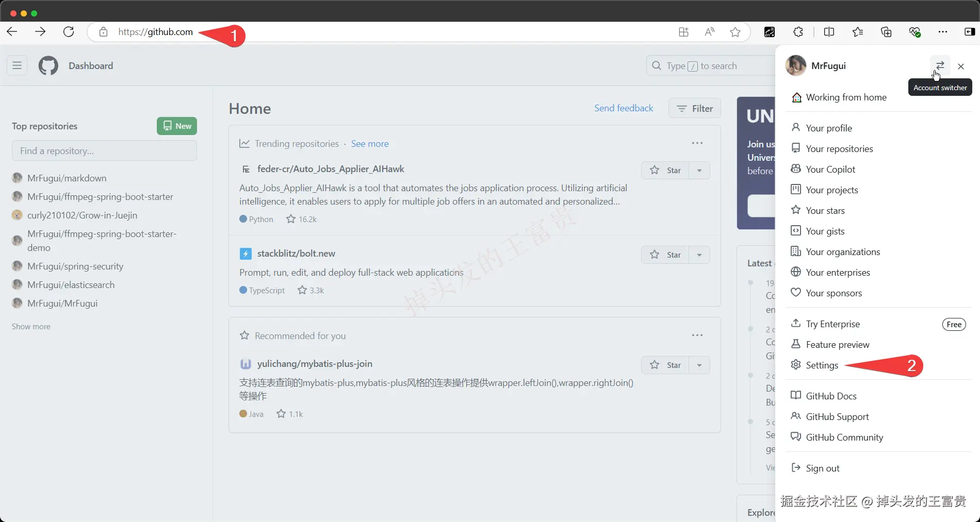Open MrFugui/markdown from top repositories

coord(67,178)
